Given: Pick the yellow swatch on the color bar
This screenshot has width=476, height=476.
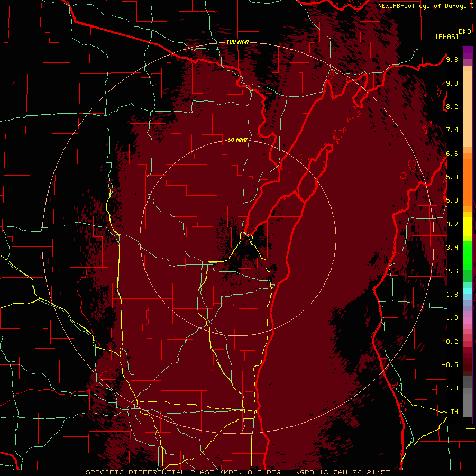Looking at the screenshot, I should pyautogui.click(x=467, y=226).
